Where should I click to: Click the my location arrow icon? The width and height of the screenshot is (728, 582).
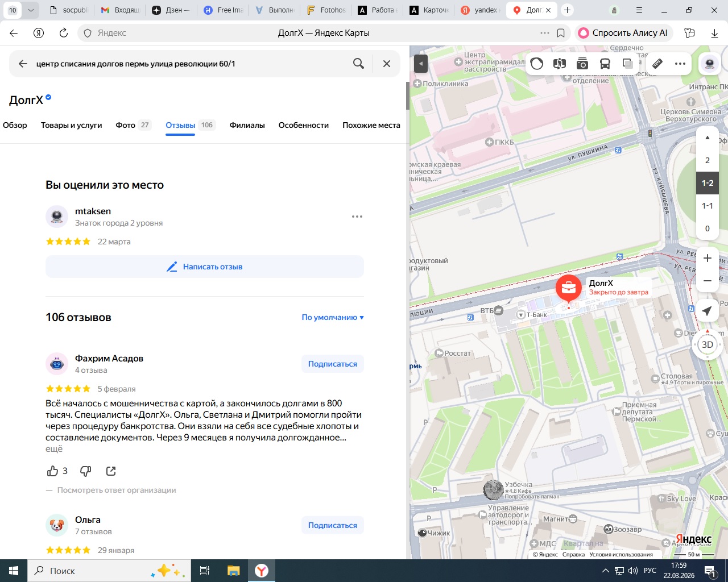pyautogui.click(x=707, y=310)
